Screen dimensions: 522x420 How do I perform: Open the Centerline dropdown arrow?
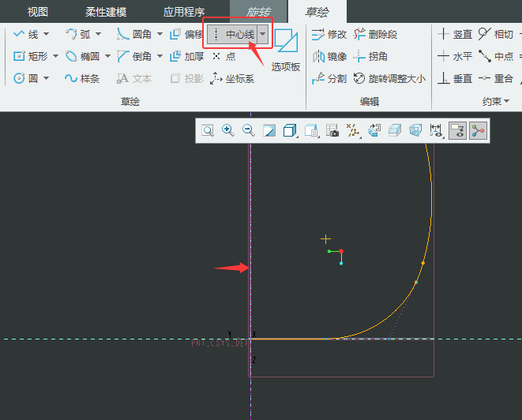pos(263,34)
